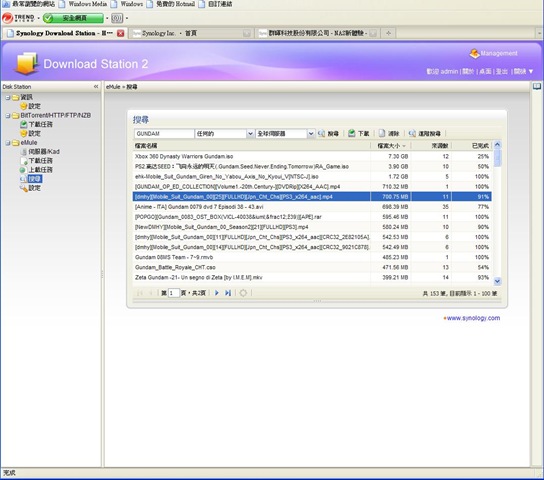Open eMule 下載任務 download queue
The width and height of the screenshot is (544, 480).
(x=40, y=161)
